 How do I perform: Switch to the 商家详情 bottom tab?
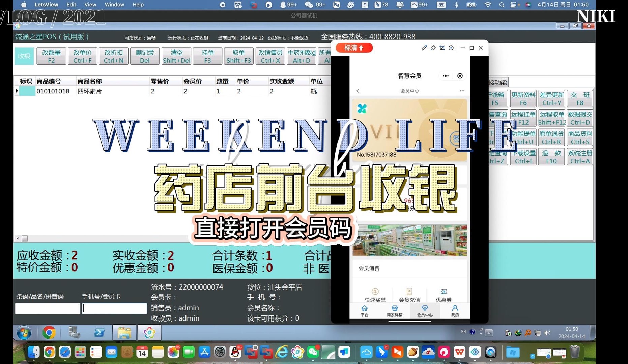[x=395, y=311]
